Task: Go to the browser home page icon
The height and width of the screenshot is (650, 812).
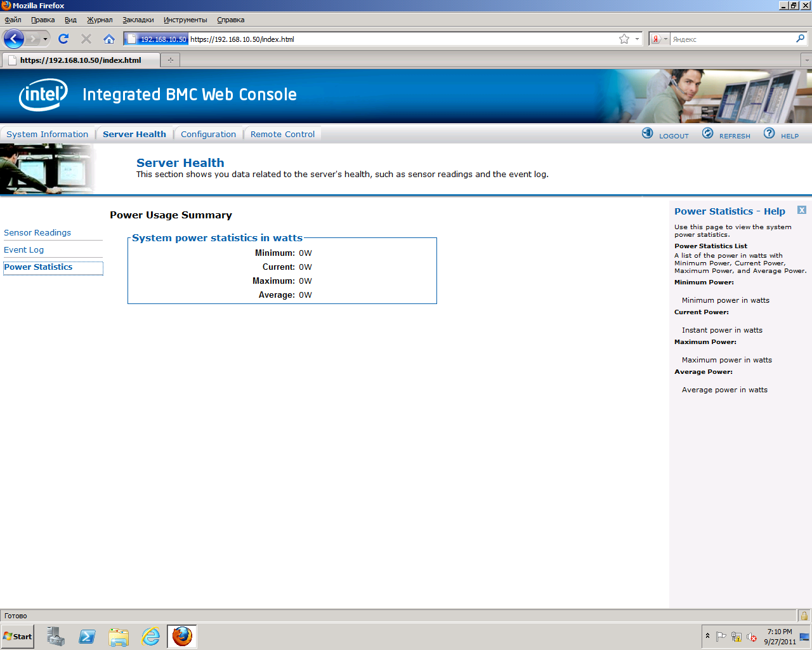Action: (109, 39)
